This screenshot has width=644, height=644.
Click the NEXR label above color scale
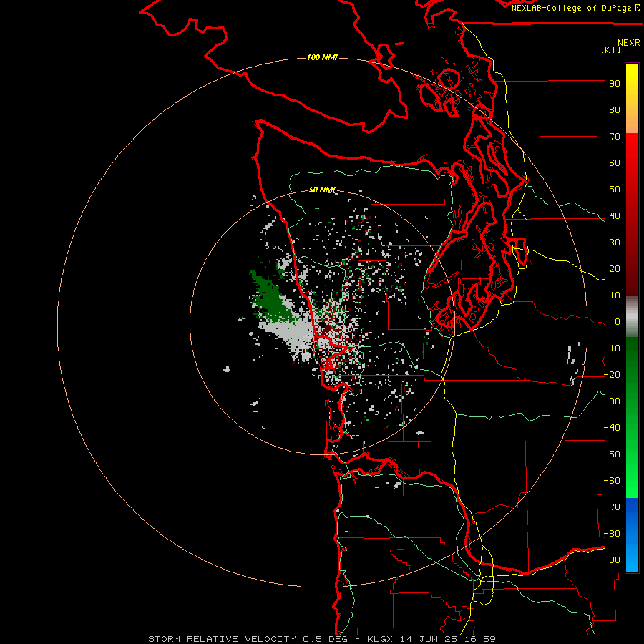pos(629,43)
